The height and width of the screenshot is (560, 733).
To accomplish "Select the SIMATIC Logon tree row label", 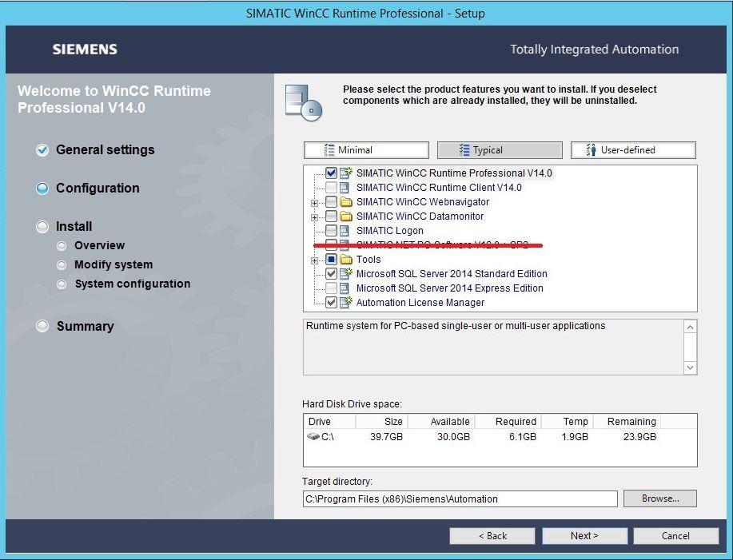I will tap(390, 231).
